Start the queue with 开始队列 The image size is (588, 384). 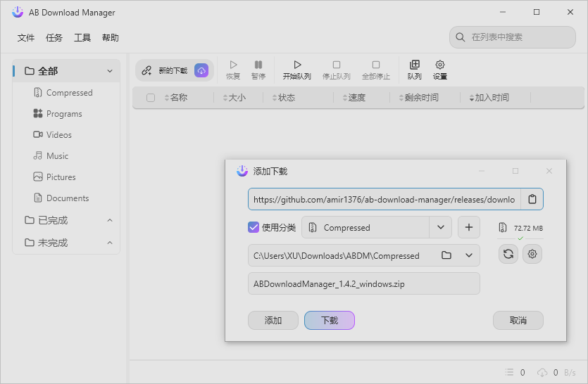click(x=297, y=70)
